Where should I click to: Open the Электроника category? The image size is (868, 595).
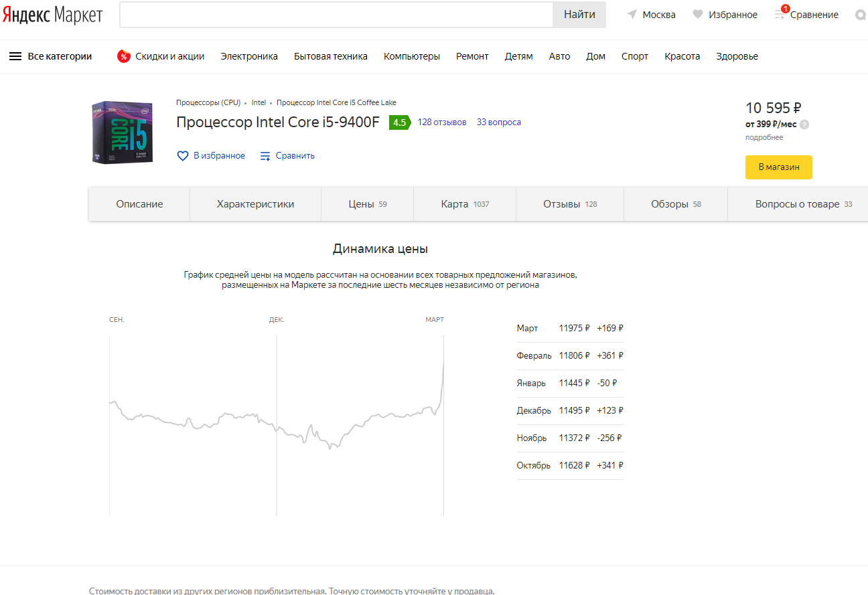(x=249, y=56)
